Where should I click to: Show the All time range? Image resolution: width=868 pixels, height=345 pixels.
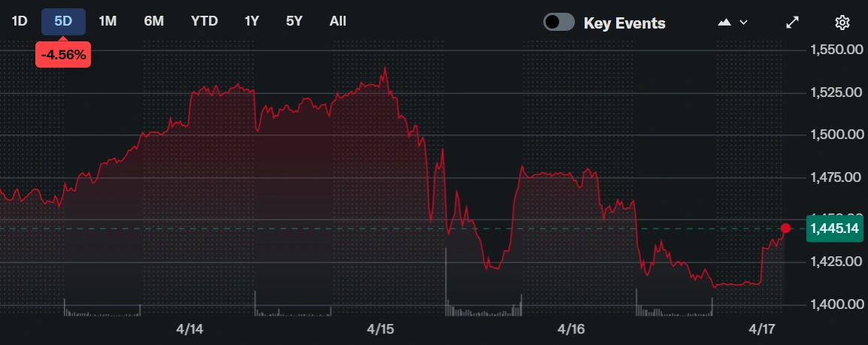tap(338, 21)
